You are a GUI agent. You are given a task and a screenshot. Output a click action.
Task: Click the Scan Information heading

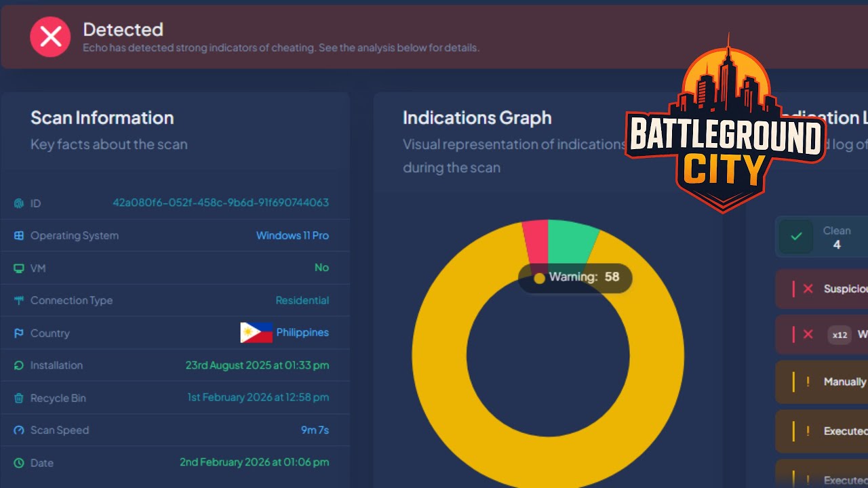(x=102, y=118)
